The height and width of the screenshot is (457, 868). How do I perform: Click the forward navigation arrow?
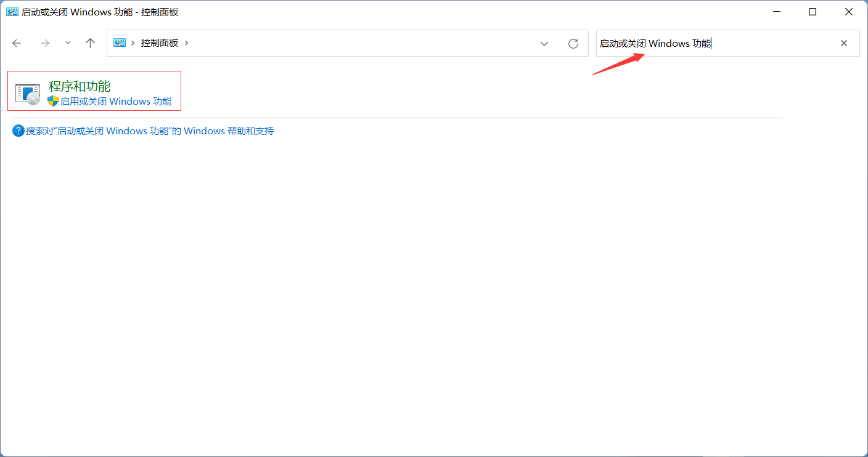click(x=44, y=43)
